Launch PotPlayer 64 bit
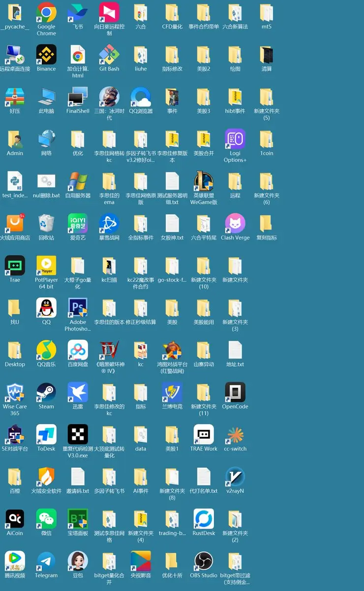Viewport: 364px width, 591px height. (x=46, y=265)
